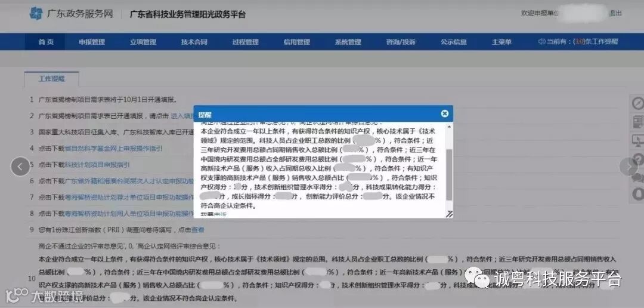
Task: Click reminder 1 text about 10月1日开通填报
Action: (107, 100)
